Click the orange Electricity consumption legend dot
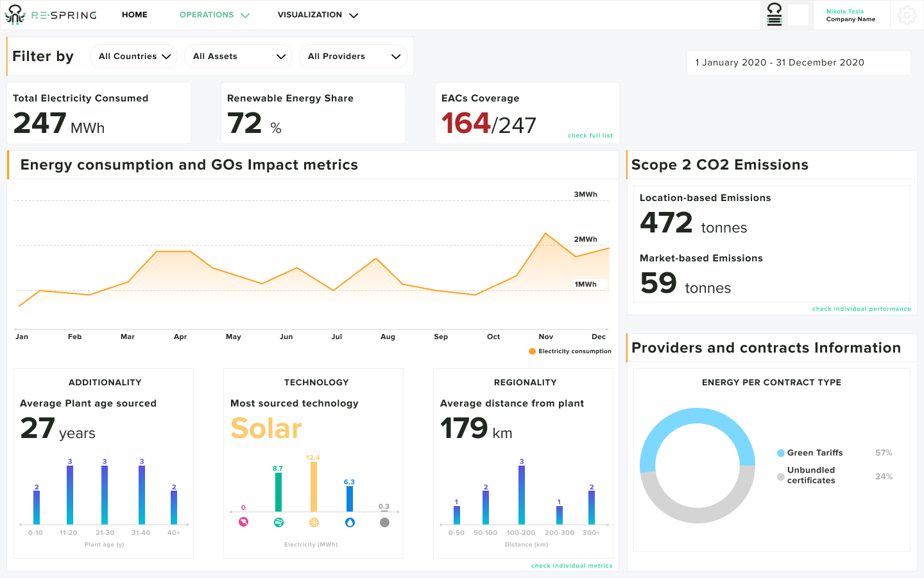 532,351
